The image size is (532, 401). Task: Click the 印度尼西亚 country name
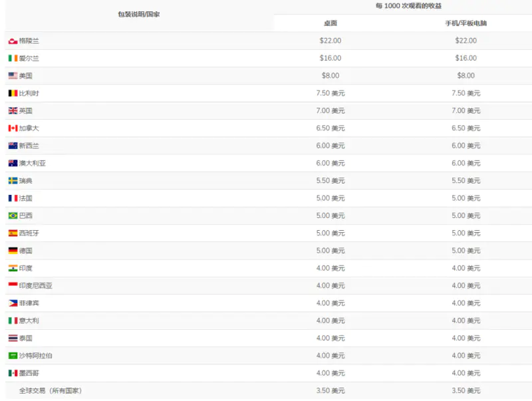36,286
